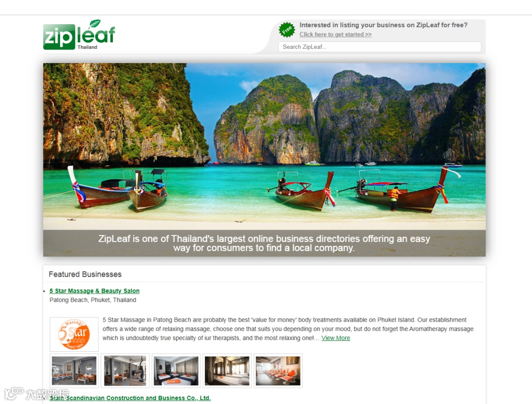Open third thumbnail showing massage beds
This screenshot has width=532, height=404.
click(176, 370)
